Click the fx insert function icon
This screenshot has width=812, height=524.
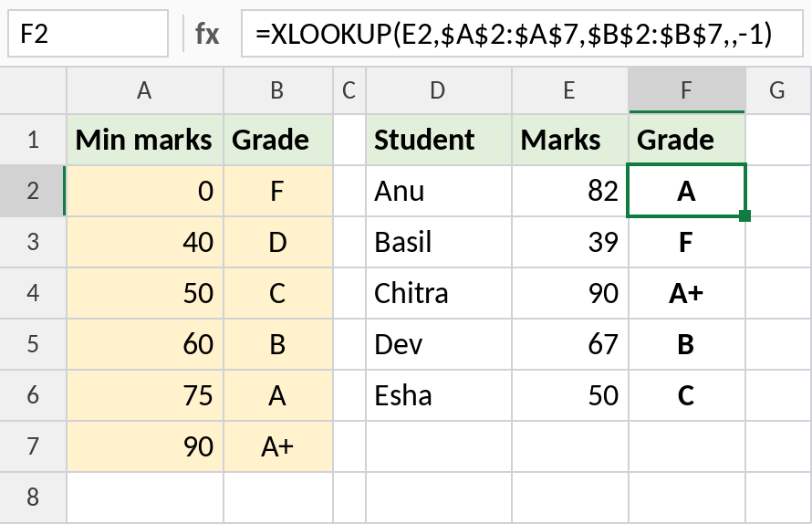[207, 34]
